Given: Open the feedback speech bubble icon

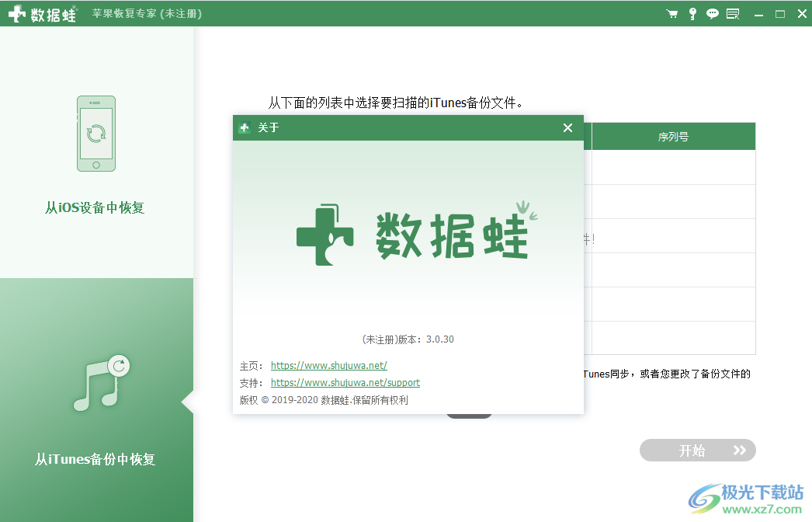Looking at the screenshot, I should tap(713, 13).
